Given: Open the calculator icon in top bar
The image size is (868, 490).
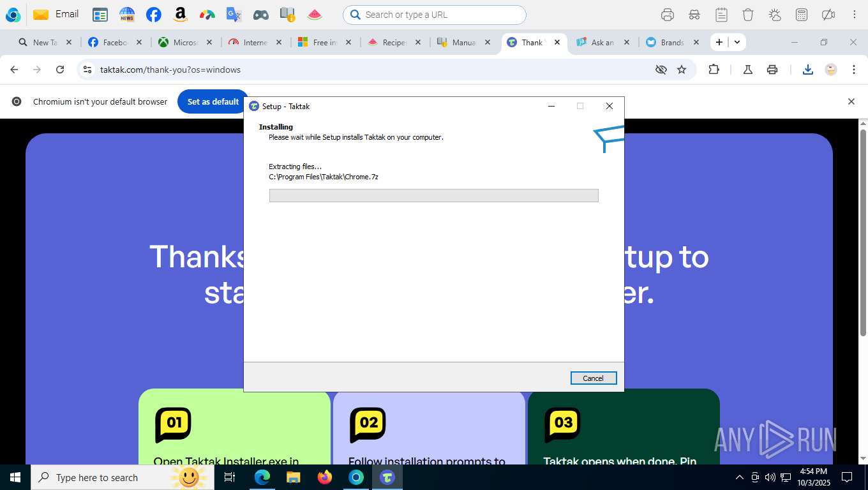Looking at the screenshot, I should point(802,15).
